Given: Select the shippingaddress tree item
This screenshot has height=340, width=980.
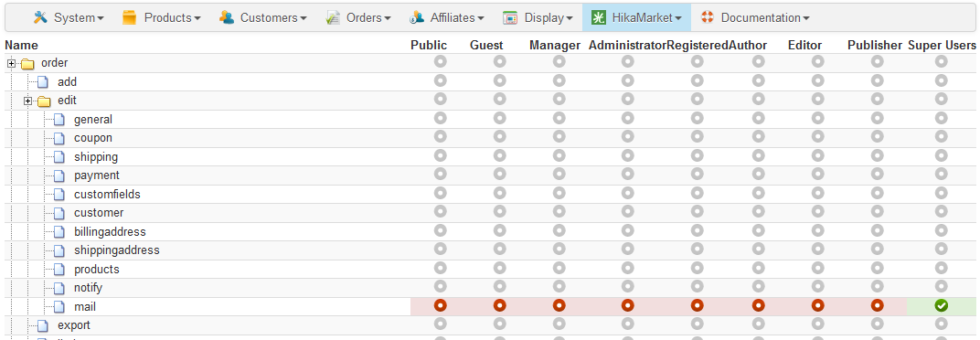Looking at the screenshot, I should point(117,250).
